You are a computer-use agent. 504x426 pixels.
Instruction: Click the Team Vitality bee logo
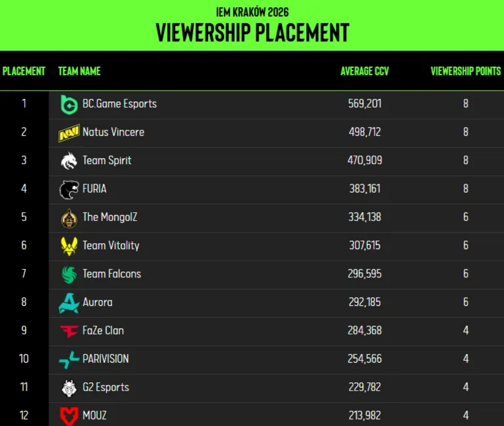pos(69,246)
